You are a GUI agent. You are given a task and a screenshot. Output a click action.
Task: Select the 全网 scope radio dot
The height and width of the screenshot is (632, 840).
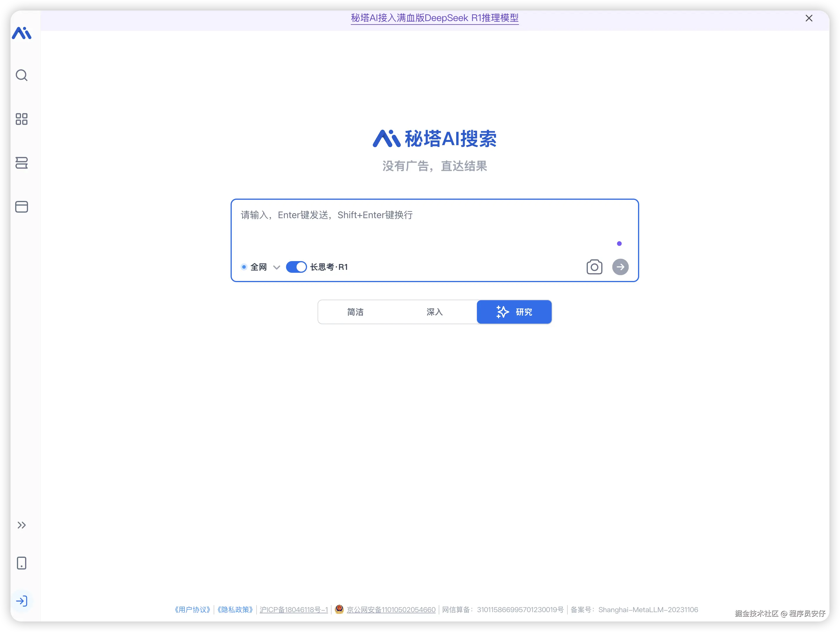244,267
